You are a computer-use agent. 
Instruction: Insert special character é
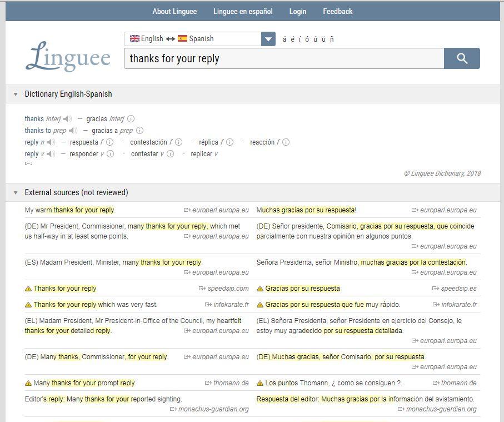coord(292,39)
